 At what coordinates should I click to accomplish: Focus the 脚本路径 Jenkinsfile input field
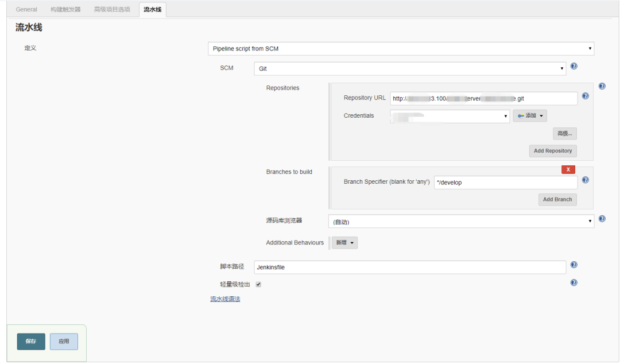(x=409, y=267)
